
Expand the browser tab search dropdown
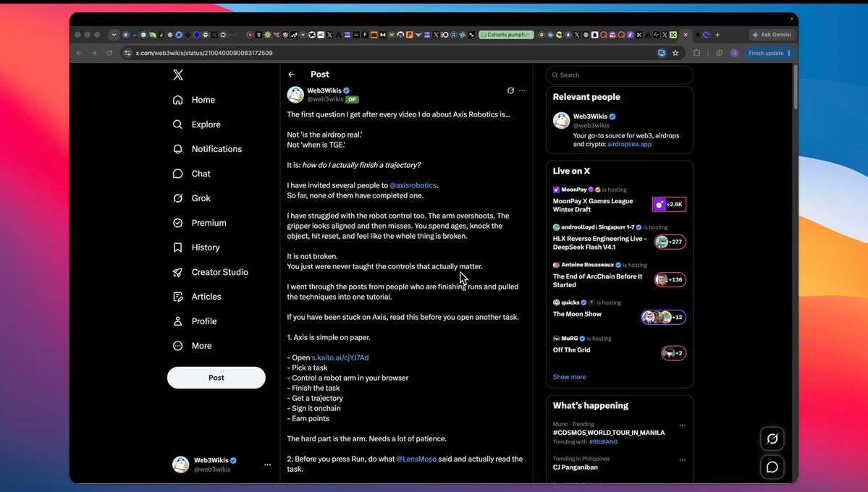click(114, 34)
